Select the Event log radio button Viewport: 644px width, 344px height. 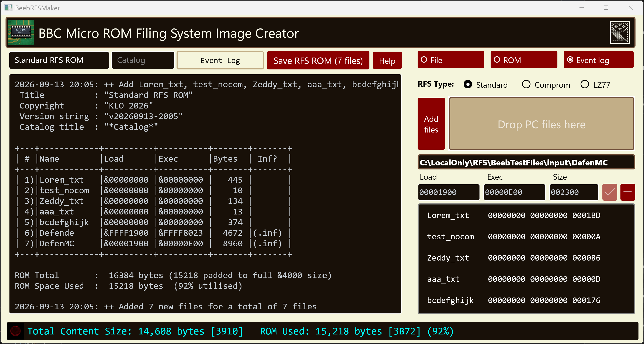(599, 60)
